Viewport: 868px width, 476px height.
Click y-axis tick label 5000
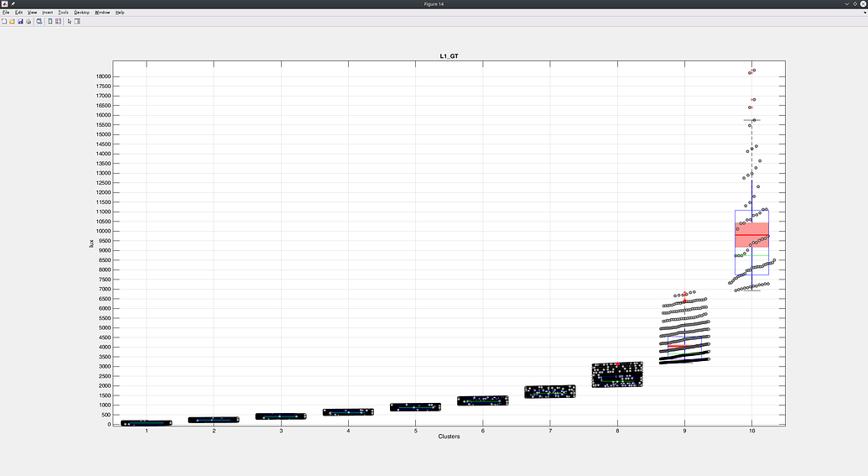point(105,327)
